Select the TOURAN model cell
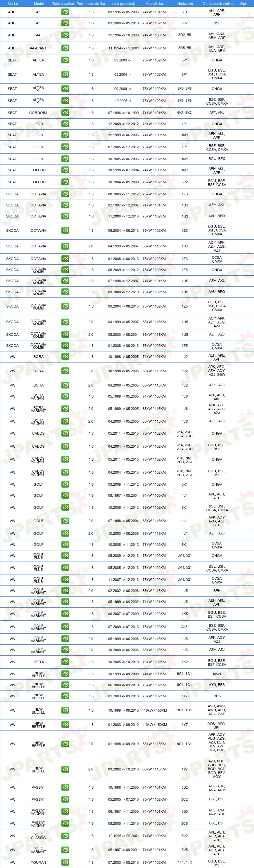 [38, 862]
